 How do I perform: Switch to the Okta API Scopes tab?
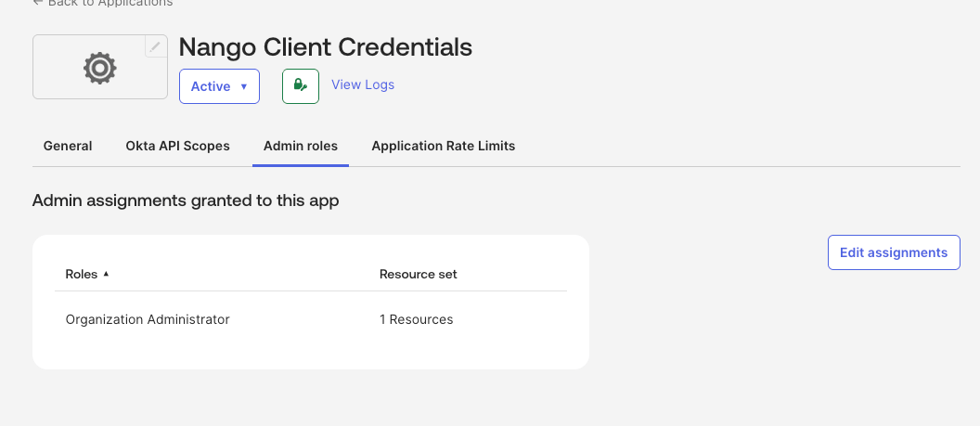click(x=177, y=146)
